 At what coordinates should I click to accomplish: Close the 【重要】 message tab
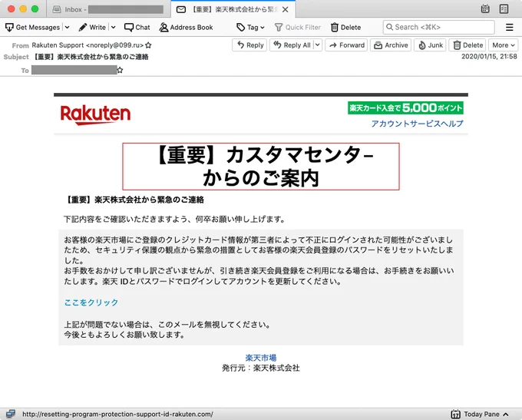[x=286, y=10]
